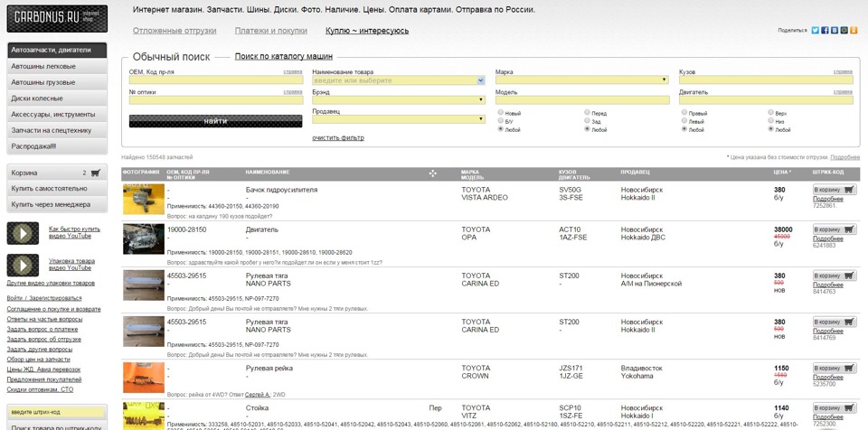868x430 pixels.
Task: Add Бачок гидроусилителя to cart
Action: pos(835,190)
